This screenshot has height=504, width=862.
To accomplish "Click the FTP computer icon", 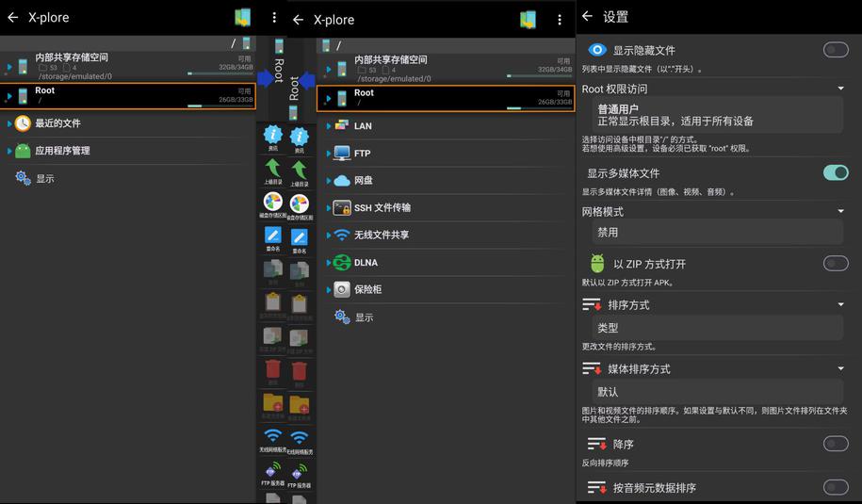I will click(342, 154).
